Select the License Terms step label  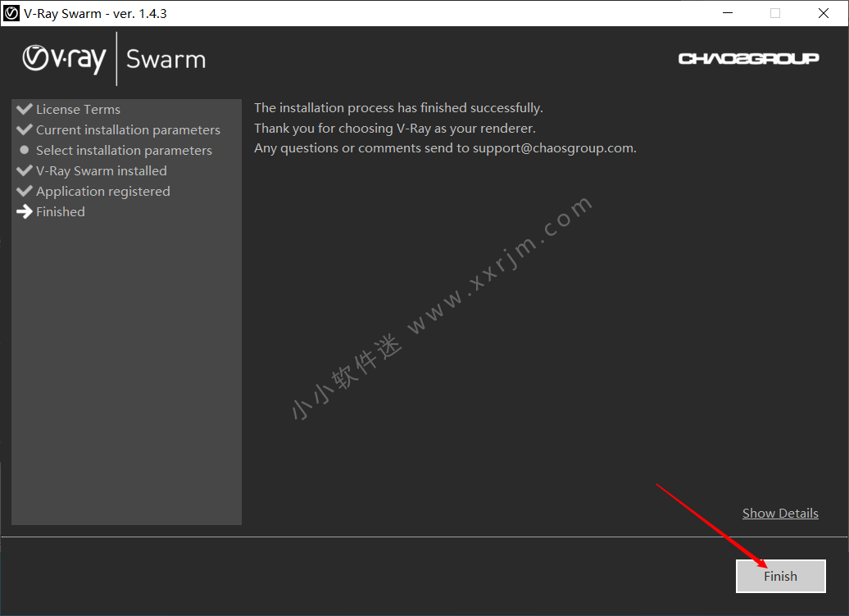[78, 109]
